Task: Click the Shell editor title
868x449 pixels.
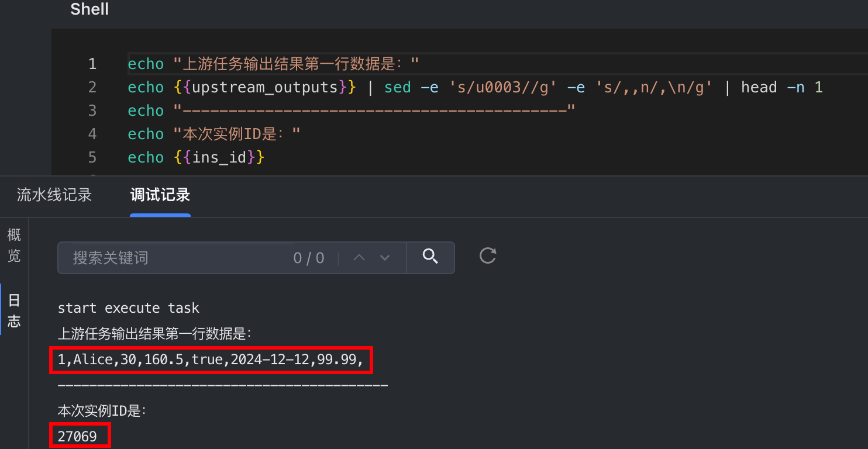Action: [89, 9]
